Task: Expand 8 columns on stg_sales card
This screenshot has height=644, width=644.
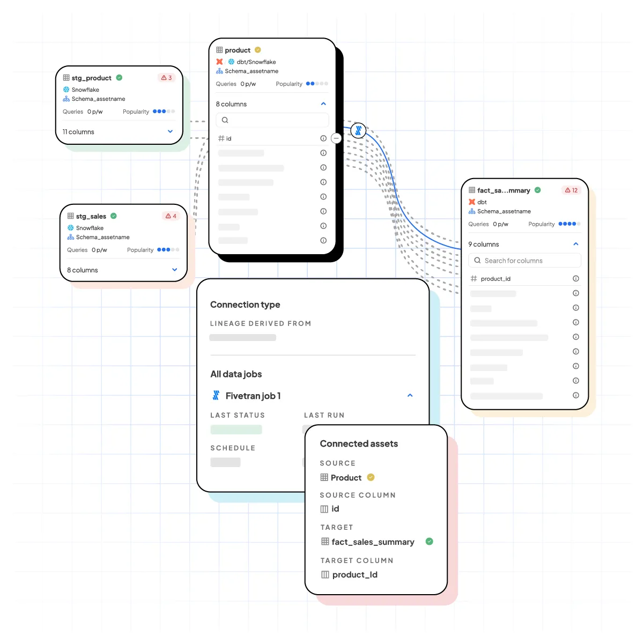Action: click(174, 270)
